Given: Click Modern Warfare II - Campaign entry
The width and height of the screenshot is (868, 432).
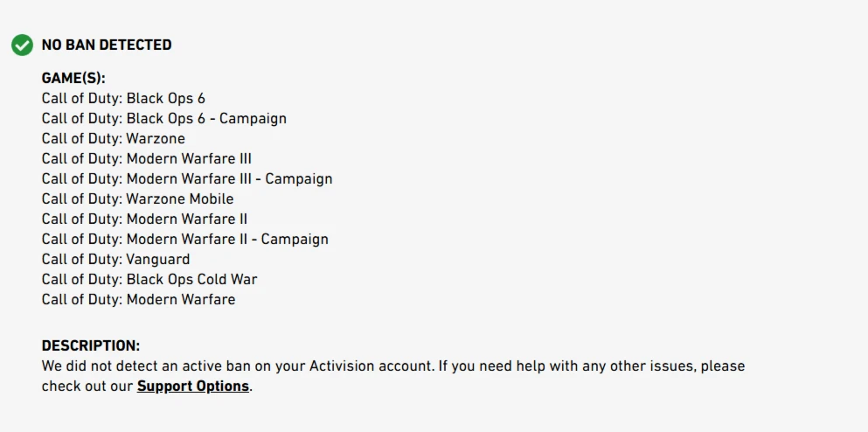Looking at the screenshot, I should coord(185,240).
